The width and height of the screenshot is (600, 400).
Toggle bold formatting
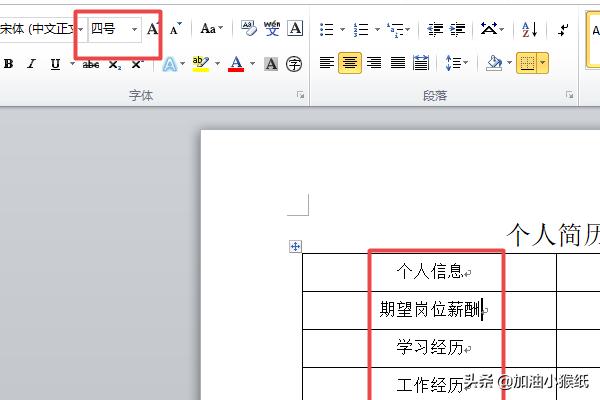pyautogui.click(x=9, y=64)
